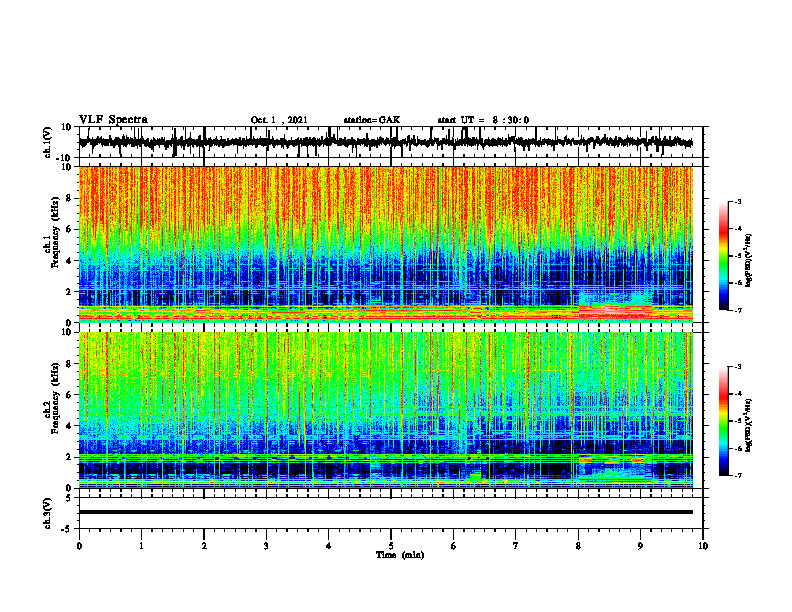Click the "9" tick on the Time axis
The image size is (792, 612).
point(640,546)
